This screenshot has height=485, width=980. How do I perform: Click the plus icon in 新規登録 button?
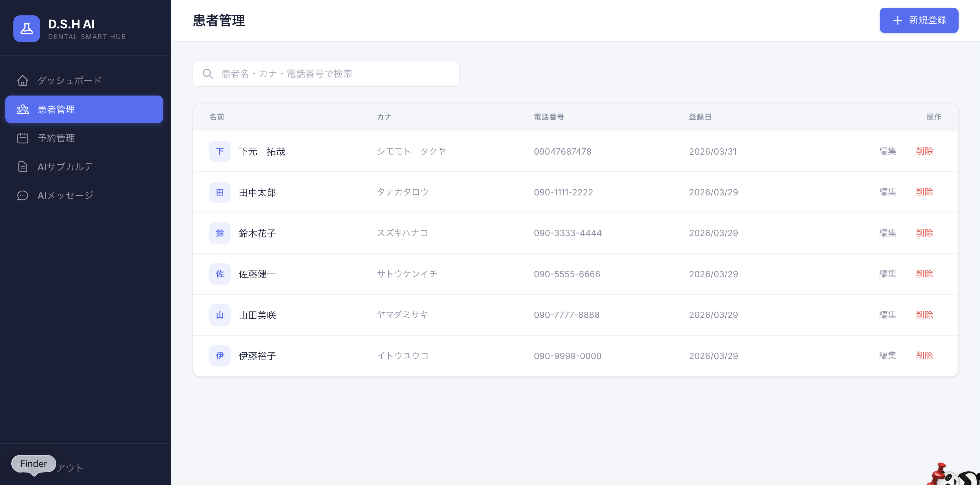(897, 20)
